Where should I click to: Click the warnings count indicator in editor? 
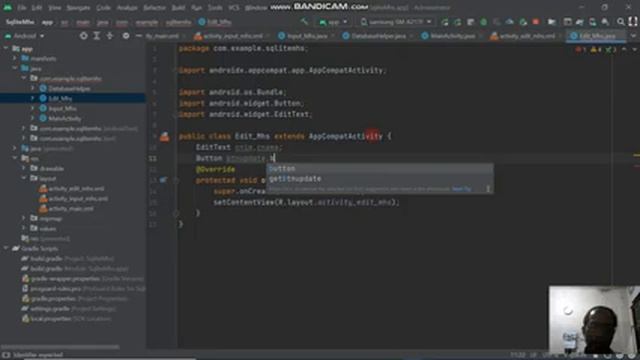[596, 49]
